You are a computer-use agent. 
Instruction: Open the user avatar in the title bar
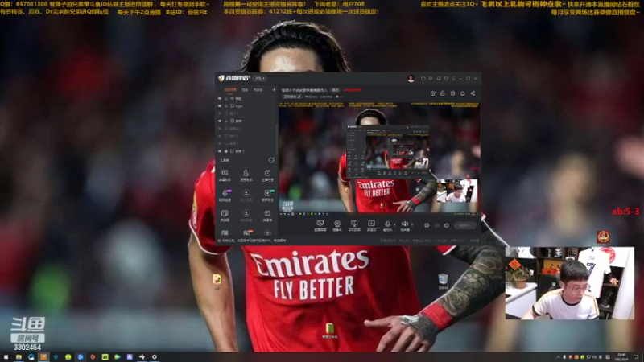coord(411,78)
